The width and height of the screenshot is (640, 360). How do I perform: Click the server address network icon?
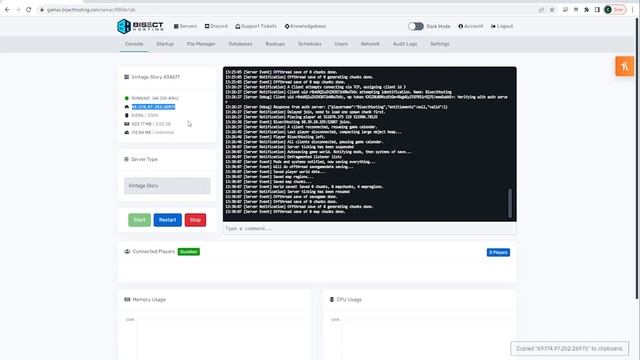point(127,107)
